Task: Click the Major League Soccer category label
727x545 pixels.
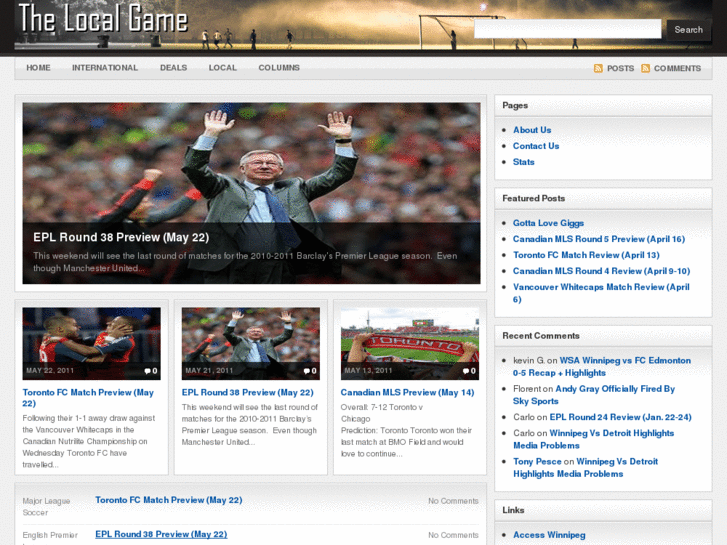Action: click(x=46, y=507)
